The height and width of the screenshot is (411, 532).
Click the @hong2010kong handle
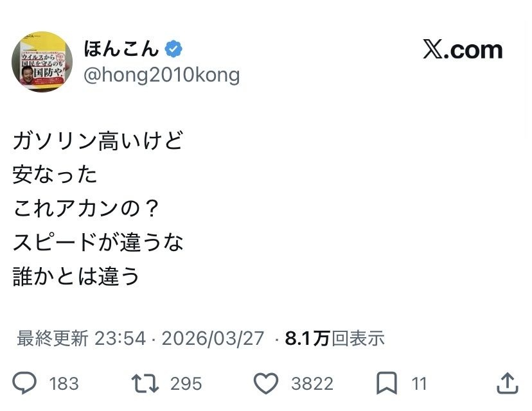coord(162,75)
